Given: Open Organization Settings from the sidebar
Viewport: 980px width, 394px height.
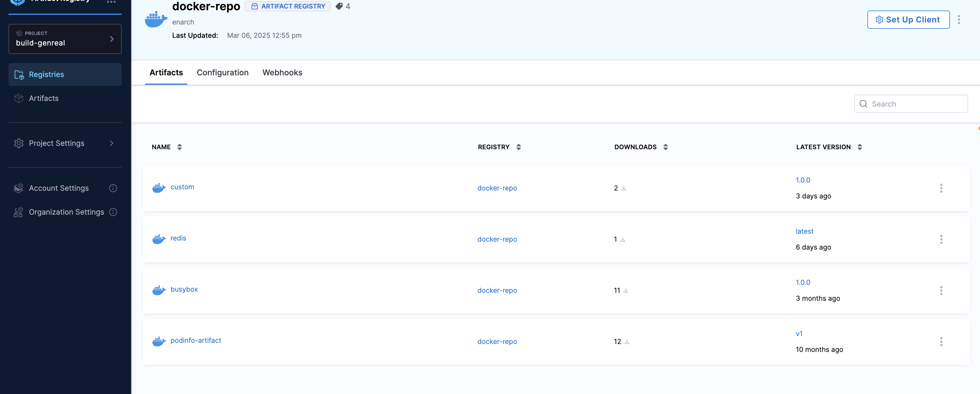Looking at the screenshot, I should (x=66, y=212).
